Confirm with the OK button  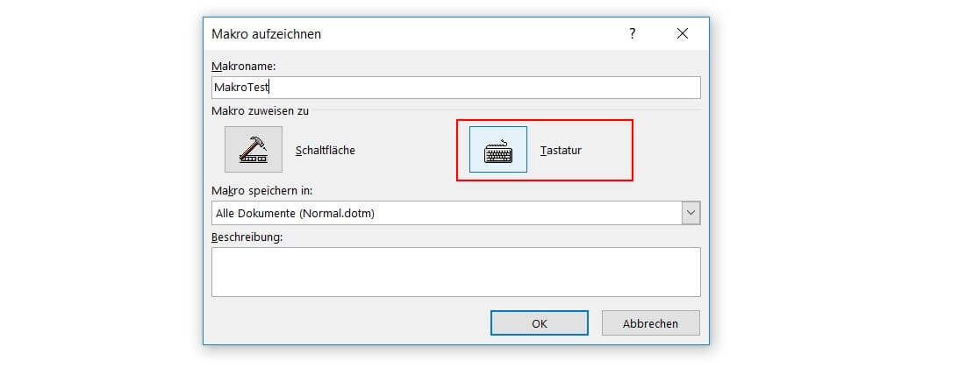[540, 323]
